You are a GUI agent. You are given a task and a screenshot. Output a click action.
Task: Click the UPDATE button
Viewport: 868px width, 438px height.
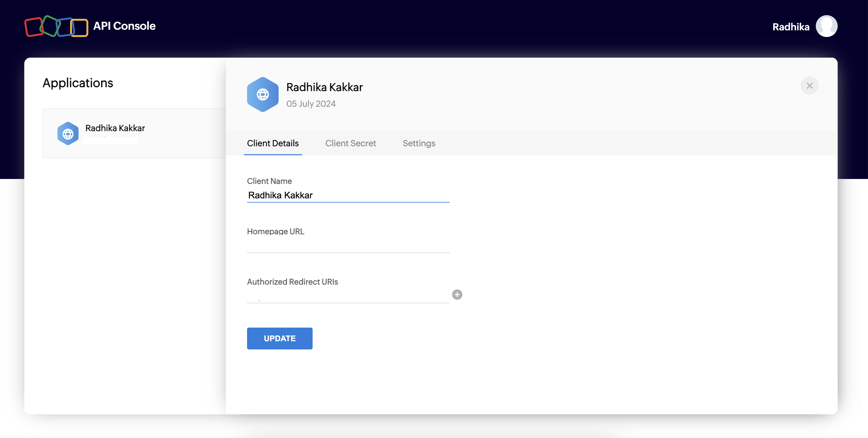pos(279,338)
